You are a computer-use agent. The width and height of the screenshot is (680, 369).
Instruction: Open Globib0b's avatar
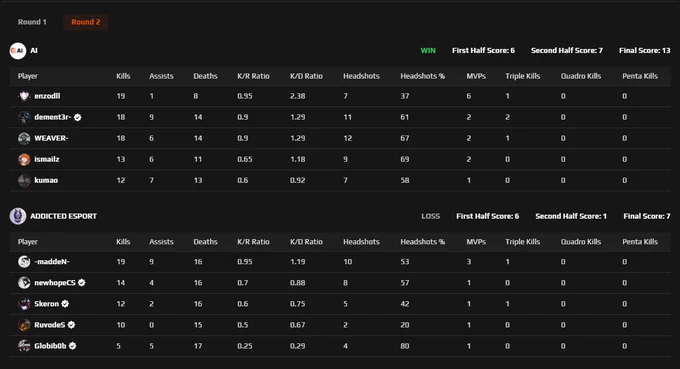pyautogui.click(x=24, y=346)
